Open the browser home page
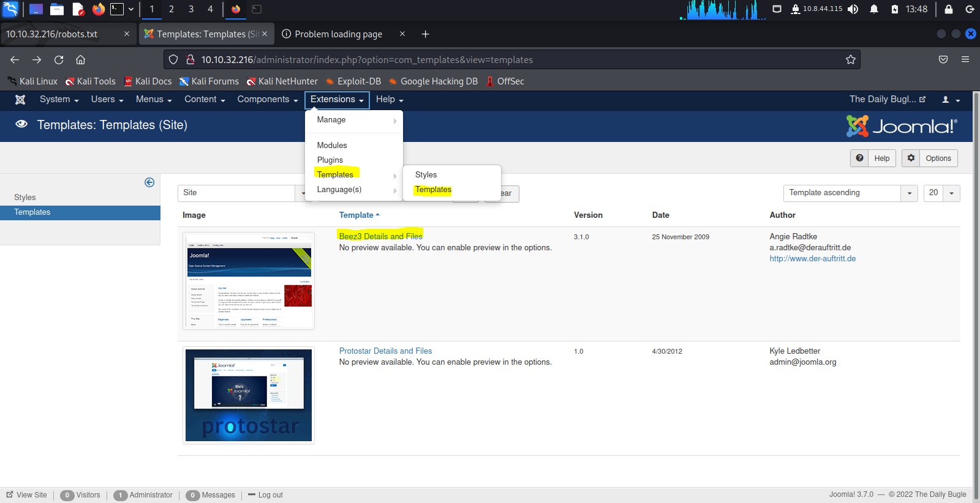Viewport: 980px width, 503px height. click(80, 60)
